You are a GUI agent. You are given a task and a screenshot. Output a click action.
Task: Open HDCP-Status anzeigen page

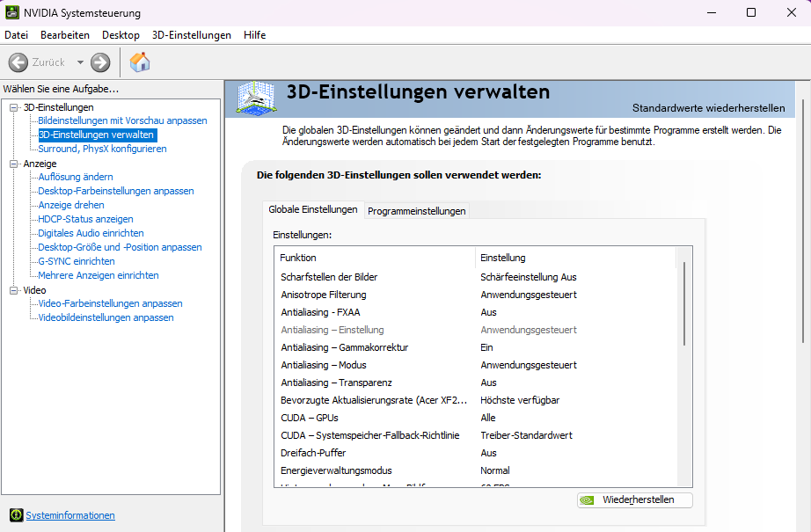pos(85,219)
